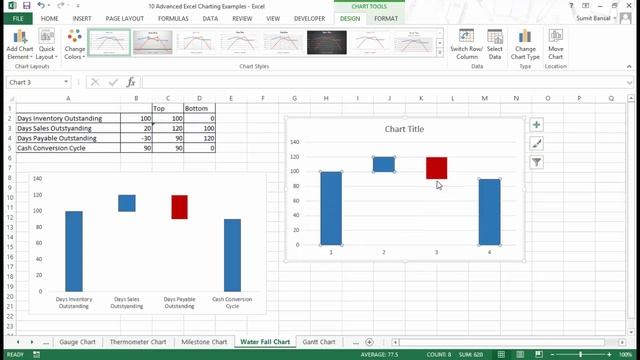Click the zoom slider handle

pyautogui.click(x=580, y=355)
